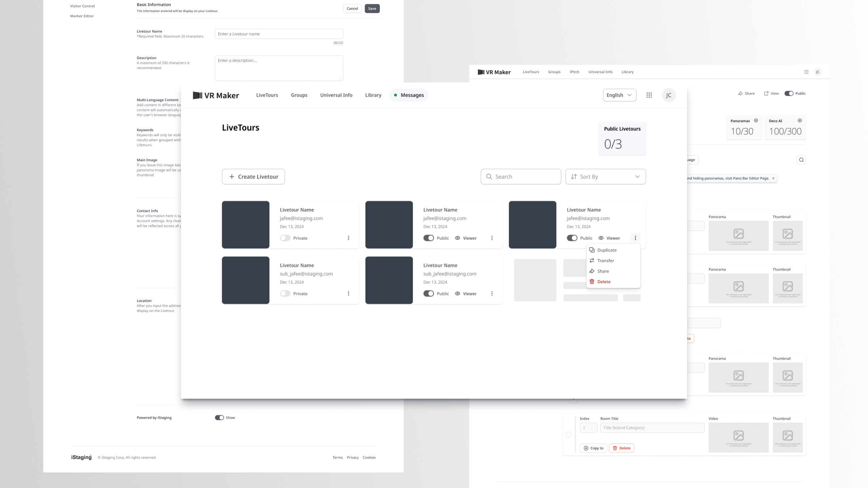Open the apps grid icon next to JC avatar
868x488 pixels.
649,95
